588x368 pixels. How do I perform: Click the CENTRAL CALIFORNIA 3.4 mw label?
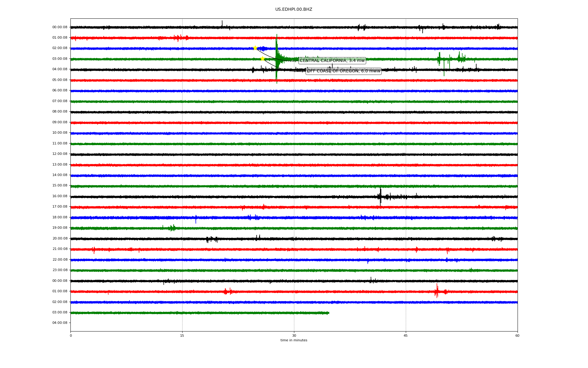332,61
